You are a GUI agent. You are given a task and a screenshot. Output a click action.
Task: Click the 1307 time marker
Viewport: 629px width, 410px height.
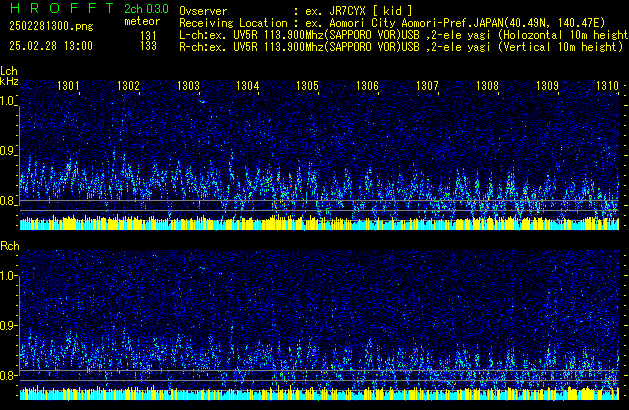pos(427,86)
